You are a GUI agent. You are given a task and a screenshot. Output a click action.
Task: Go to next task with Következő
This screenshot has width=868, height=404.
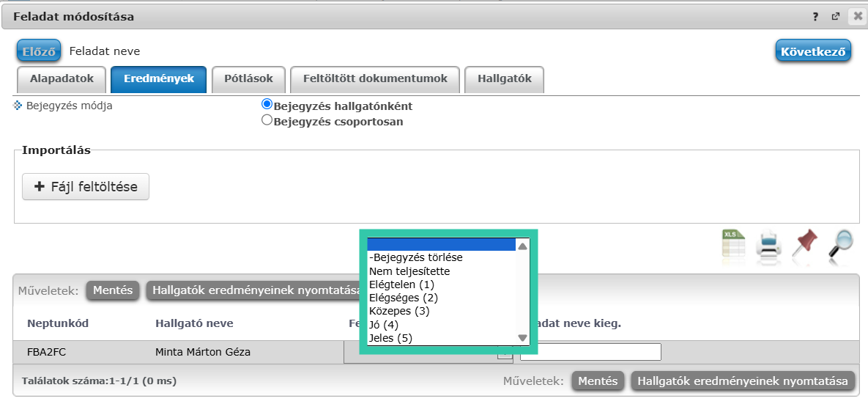[813, 52]
